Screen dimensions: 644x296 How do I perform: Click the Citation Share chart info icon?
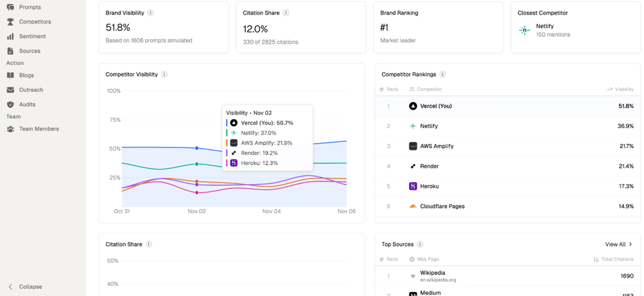click(149, 245)
